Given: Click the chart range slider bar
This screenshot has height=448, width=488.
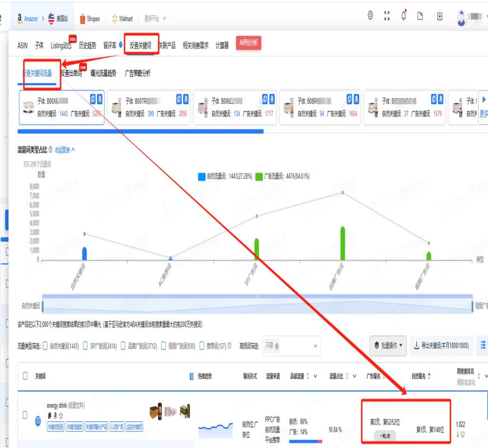Looking at the screenshot, I should tap(257, 305).
